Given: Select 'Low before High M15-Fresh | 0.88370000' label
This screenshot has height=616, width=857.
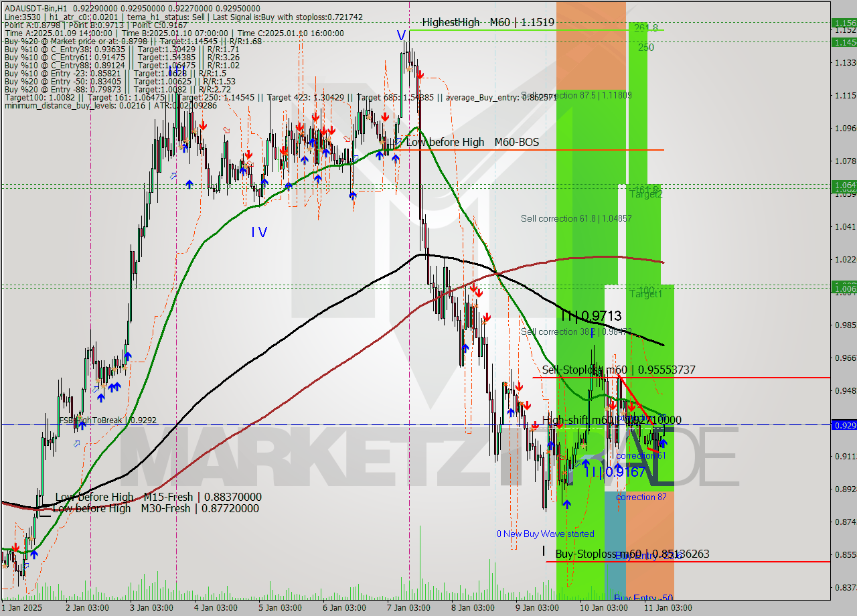Looking at the screenshot, I should pyautogui.click(x=158, y=497).
